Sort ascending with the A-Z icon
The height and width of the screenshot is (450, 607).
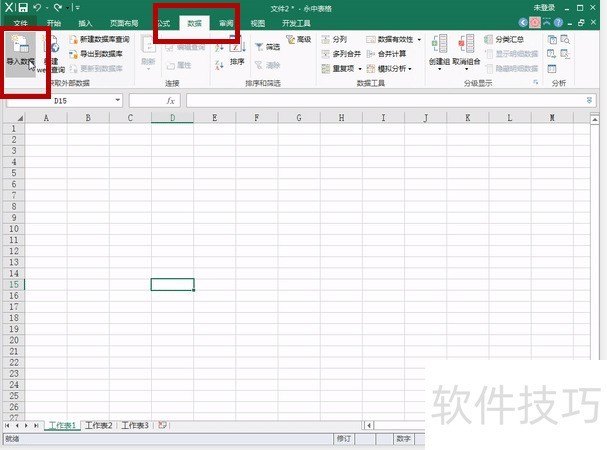[x=219, y=48]
